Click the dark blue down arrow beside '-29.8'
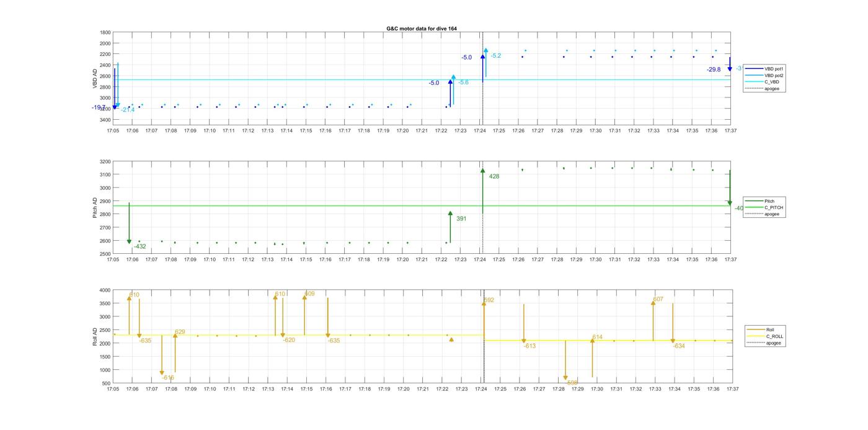 tap(730, 64)
